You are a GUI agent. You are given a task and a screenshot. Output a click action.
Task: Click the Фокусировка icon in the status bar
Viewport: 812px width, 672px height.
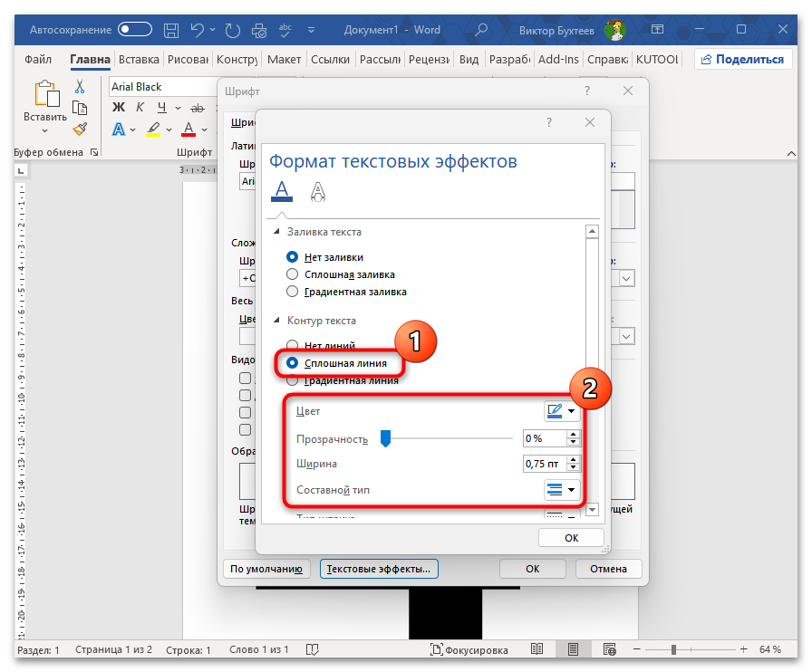pos(438,649)
